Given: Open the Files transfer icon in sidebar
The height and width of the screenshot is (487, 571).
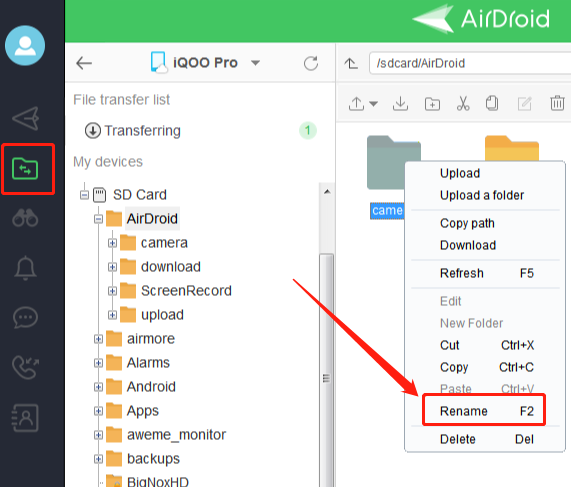Looking at the screenshot, I should (x=25, y=169).
